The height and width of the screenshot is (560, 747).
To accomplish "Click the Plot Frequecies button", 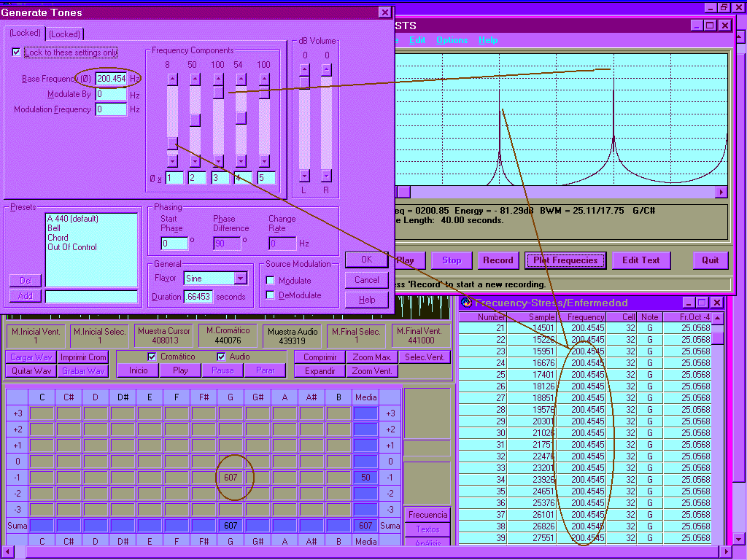I will click(565, 260).
